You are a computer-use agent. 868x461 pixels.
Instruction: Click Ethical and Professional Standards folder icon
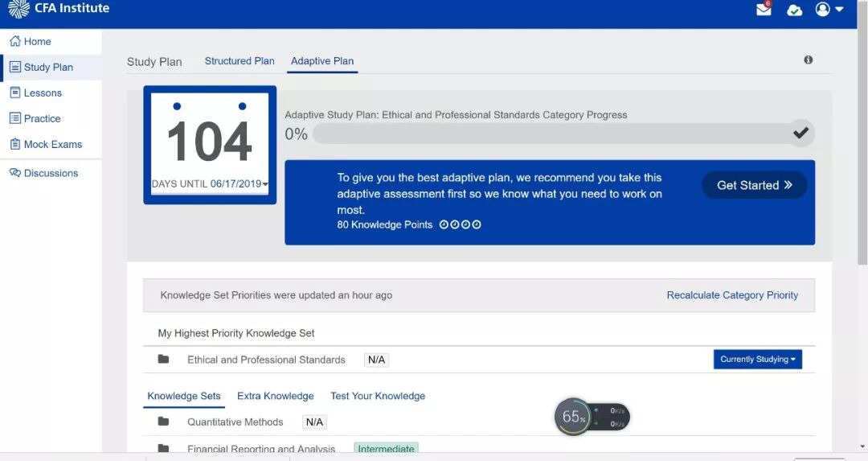coord(163,359)
